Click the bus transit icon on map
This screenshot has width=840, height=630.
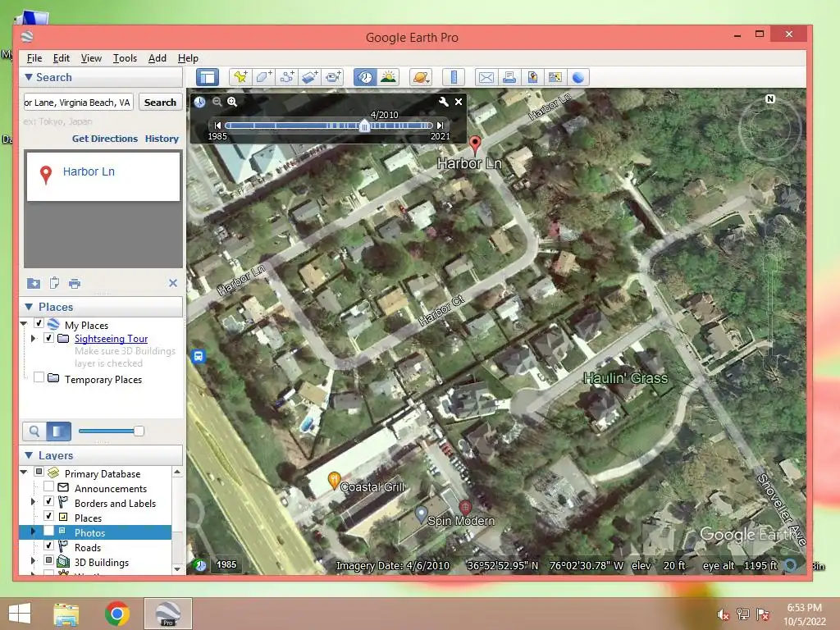click(x=199, y=356)
